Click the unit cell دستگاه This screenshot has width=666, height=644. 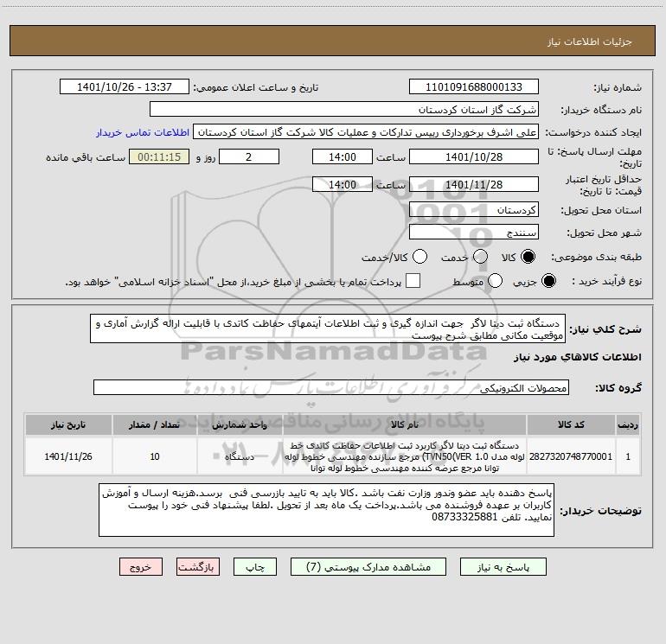point(240,456)
